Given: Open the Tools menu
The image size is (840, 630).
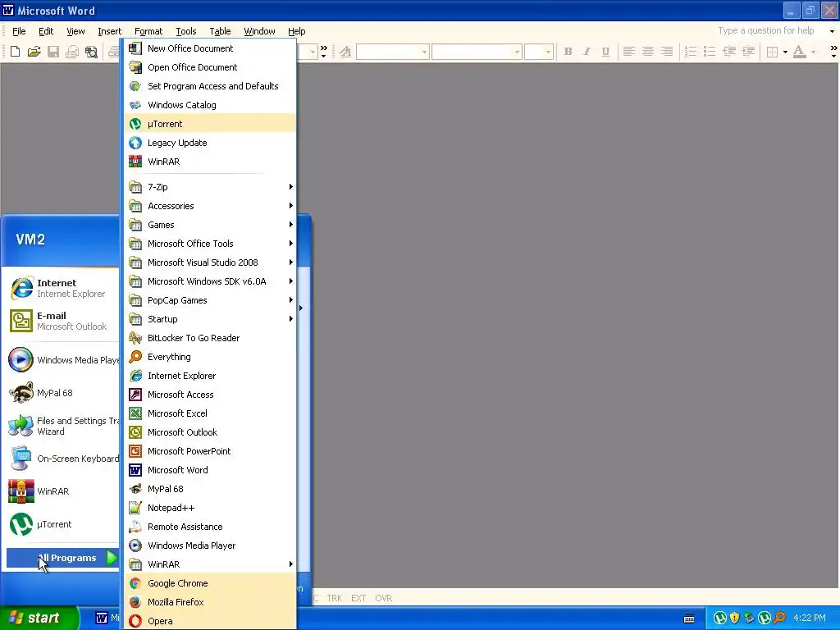Looking at the screenshot, I should click(x=186, y=31).
